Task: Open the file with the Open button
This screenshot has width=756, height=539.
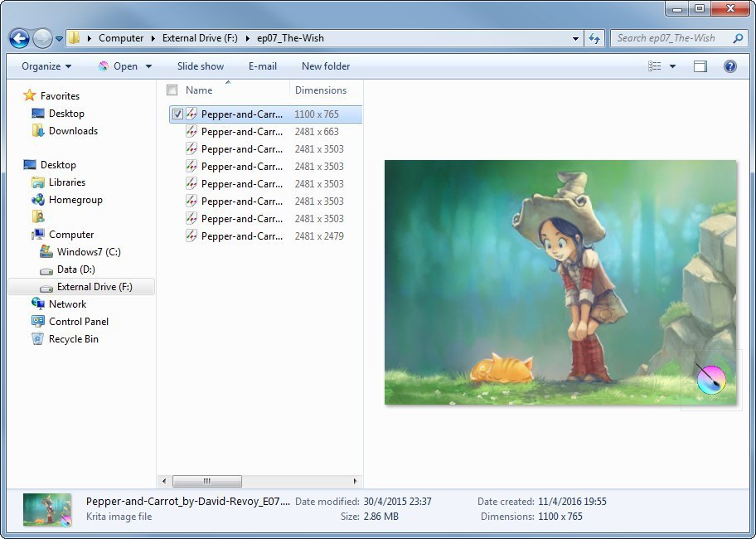Action: pyautogui.click(x=118, y=66)
